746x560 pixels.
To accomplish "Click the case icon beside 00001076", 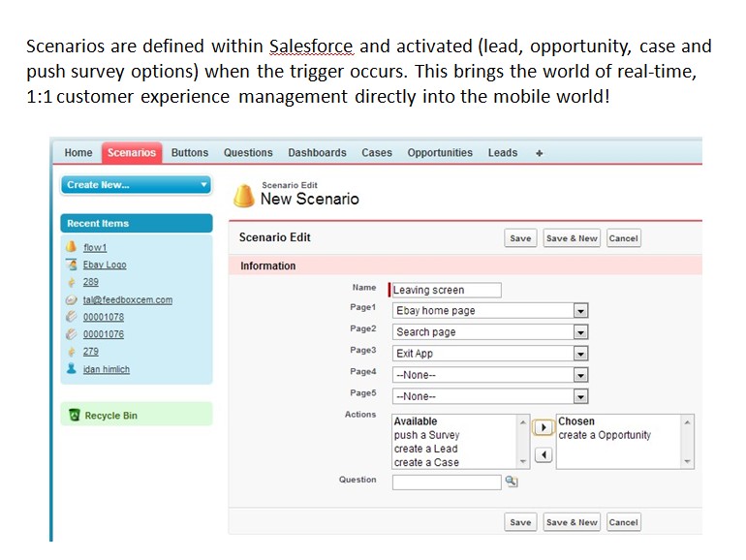I will tap(71, 334).
